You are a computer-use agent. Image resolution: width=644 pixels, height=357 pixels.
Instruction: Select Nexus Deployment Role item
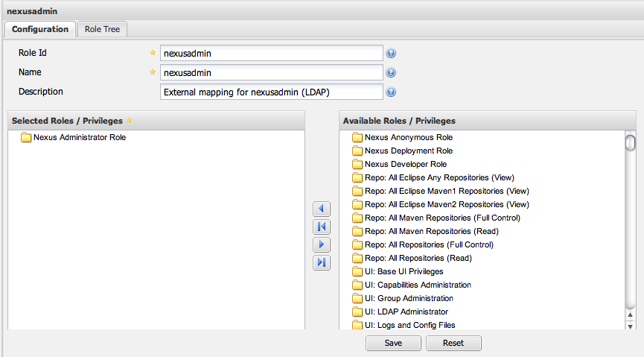[x=408, y=151]
